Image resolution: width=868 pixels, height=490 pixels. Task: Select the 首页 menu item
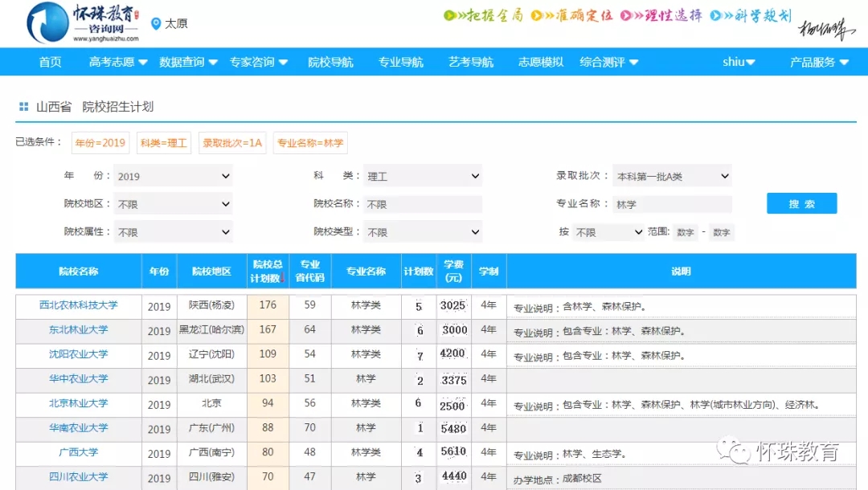49,61
